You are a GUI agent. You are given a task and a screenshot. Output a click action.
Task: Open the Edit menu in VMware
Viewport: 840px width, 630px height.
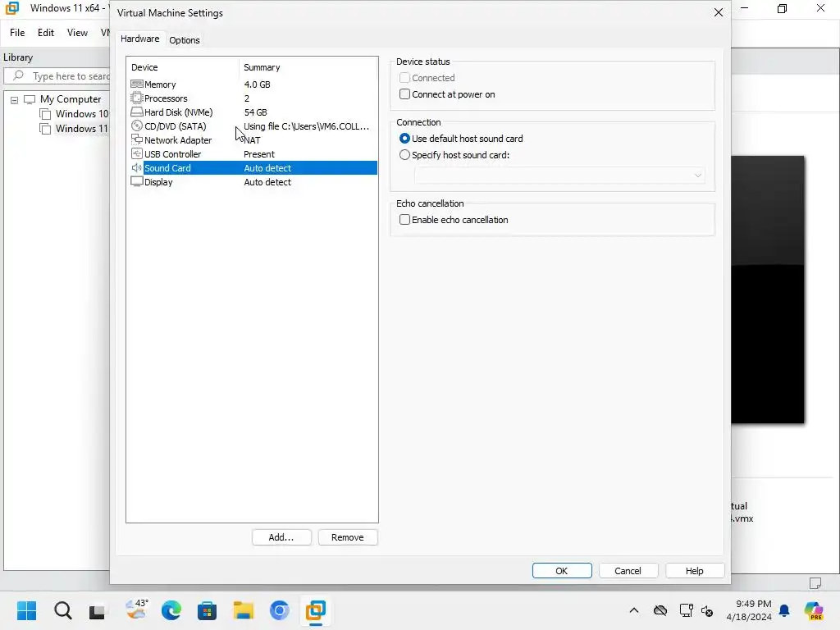[x=46, y=33]
